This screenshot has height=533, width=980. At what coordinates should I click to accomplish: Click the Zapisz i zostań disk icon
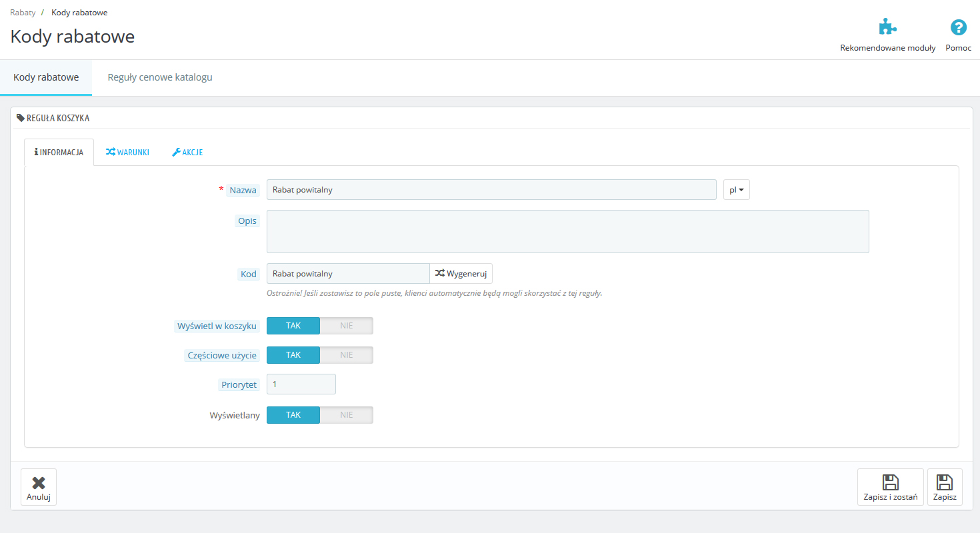click(x=890, y=482)
